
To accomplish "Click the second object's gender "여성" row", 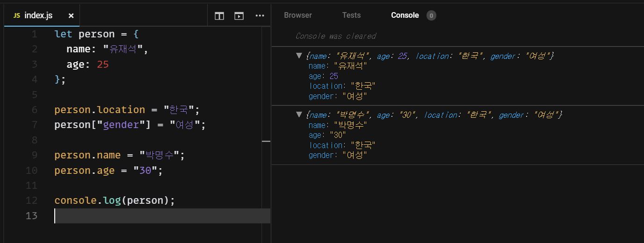I will tap(338, 155).
